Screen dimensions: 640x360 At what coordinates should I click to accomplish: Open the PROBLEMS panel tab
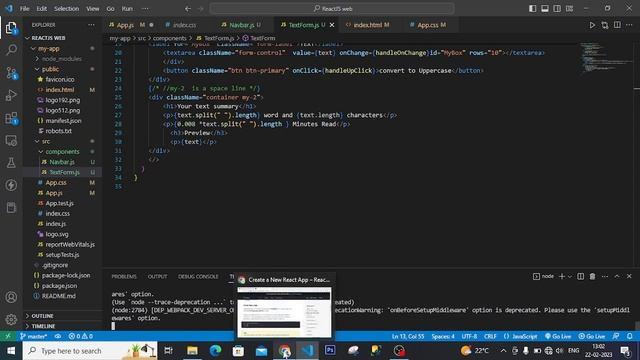coord(124,276)
